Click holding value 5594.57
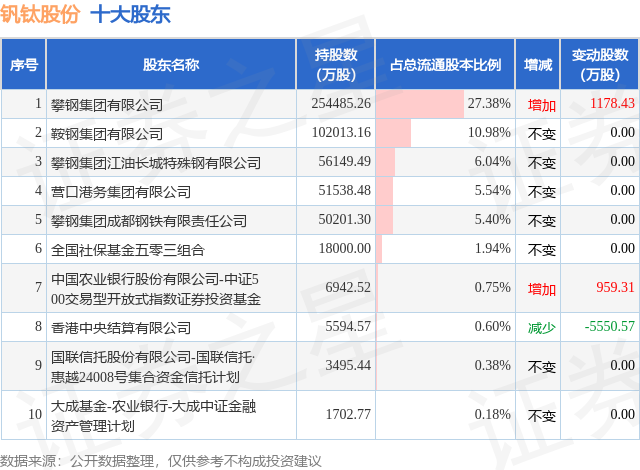The image size is (640, 470). click(x=348, y=326)
